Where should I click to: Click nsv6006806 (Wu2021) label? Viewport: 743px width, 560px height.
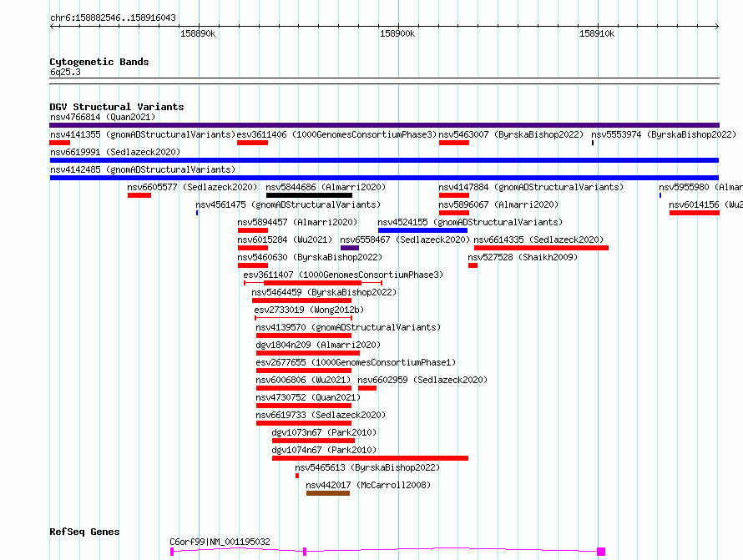click(x=303, y=380)
